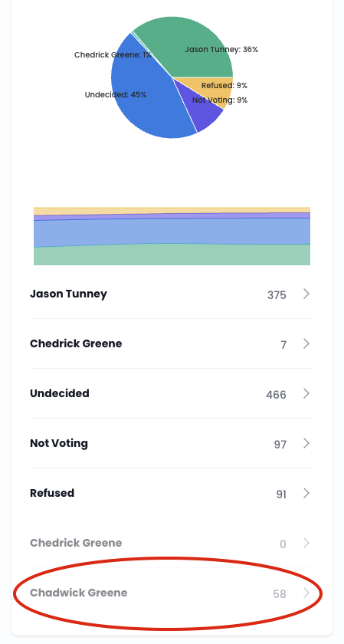Click the blue band in area chart
The image size is (344, 644).
pos(172,232)
